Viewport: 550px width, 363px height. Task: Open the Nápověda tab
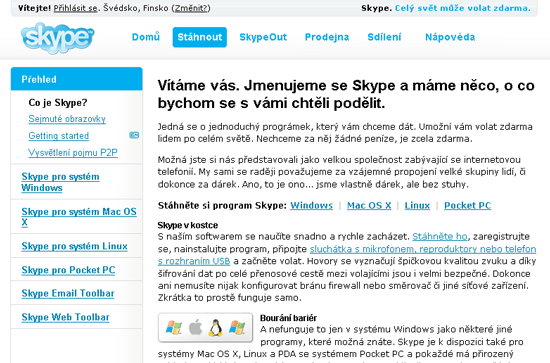click(450, 37)
